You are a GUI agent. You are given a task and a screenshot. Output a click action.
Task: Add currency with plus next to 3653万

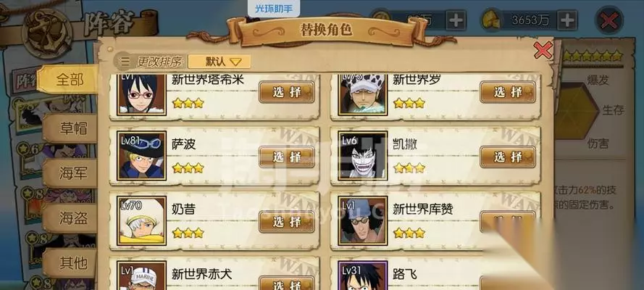tap(566, 20)
